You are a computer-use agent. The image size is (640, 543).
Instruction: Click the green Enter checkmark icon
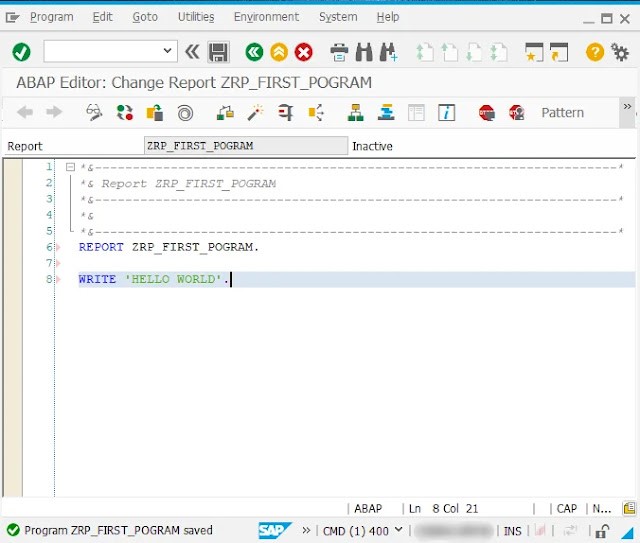tap(21, 52)
